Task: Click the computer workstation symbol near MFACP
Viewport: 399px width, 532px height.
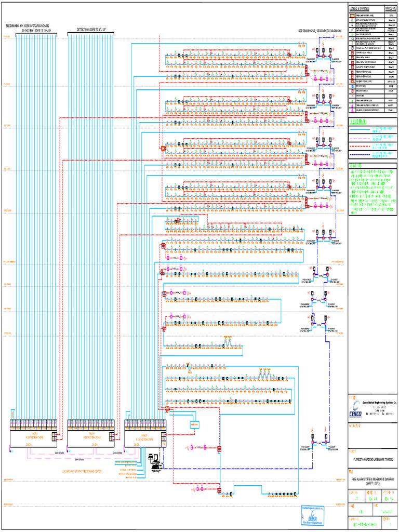Action: coord(155,463)
